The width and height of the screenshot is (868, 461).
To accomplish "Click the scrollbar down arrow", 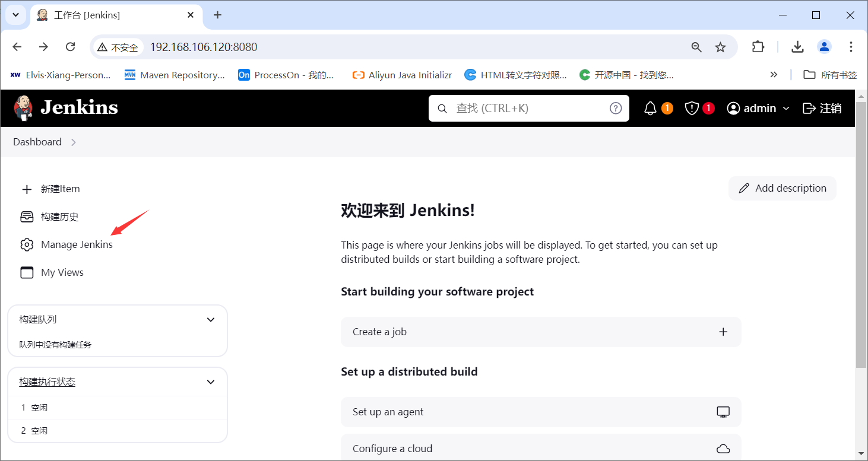I will coord(861,454).
